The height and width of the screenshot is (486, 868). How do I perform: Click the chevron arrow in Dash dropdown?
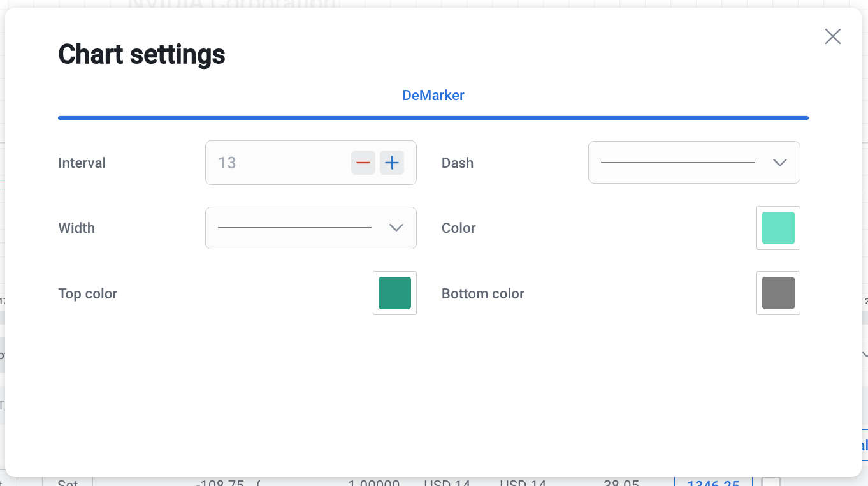(779, 163)
